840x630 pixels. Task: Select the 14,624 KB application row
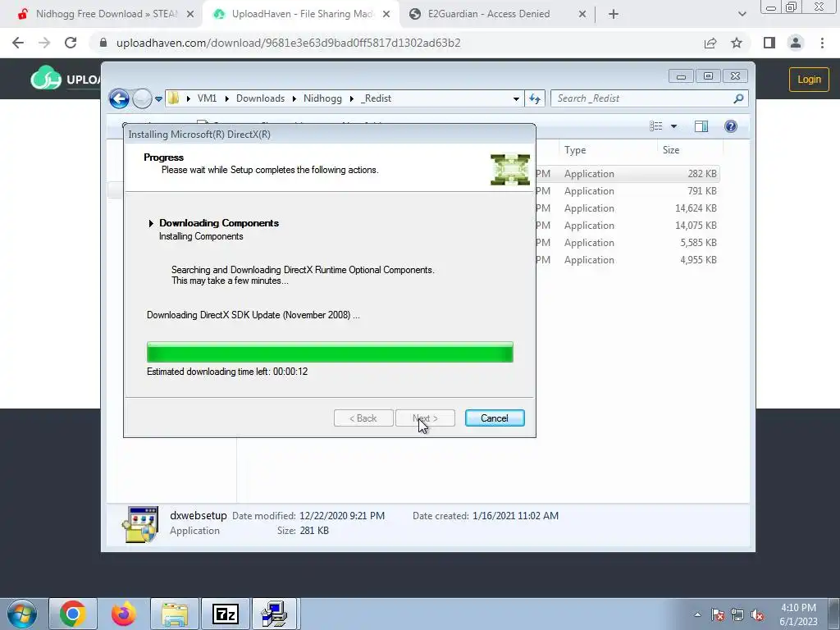(628, 208)
